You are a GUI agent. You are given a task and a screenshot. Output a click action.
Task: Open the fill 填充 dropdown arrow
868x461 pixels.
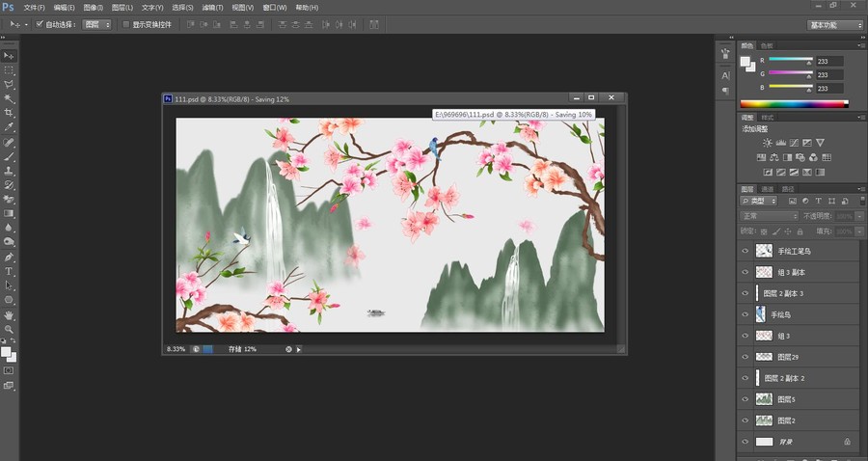pos(859,231)
